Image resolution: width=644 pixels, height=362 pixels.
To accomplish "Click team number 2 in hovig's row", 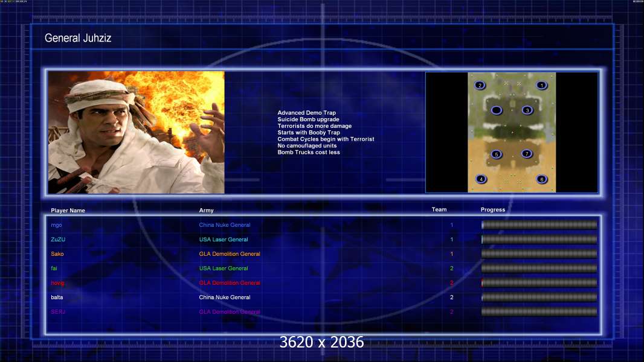I will (x=452, y=283).
